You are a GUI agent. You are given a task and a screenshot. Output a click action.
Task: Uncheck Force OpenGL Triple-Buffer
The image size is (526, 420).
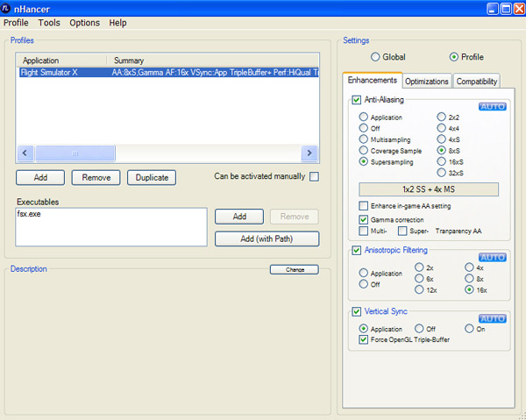pyautogui.click(x=364, y=339)
